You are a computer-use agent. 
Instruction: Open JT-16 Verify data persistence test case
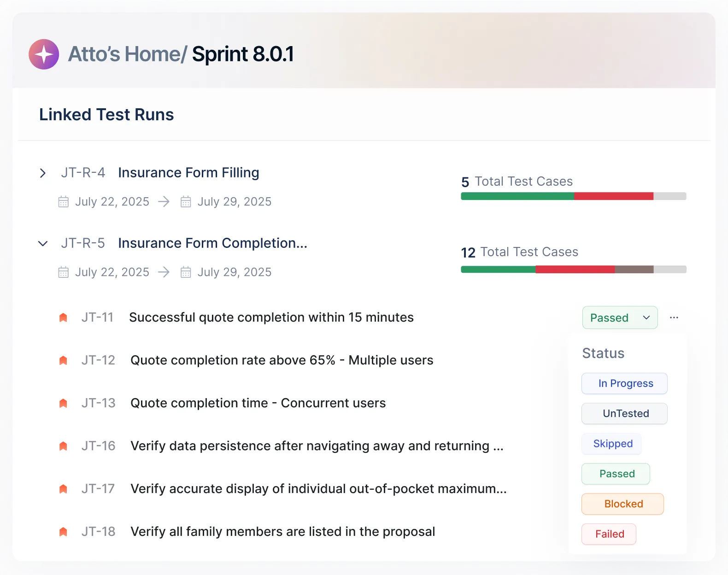316,446
